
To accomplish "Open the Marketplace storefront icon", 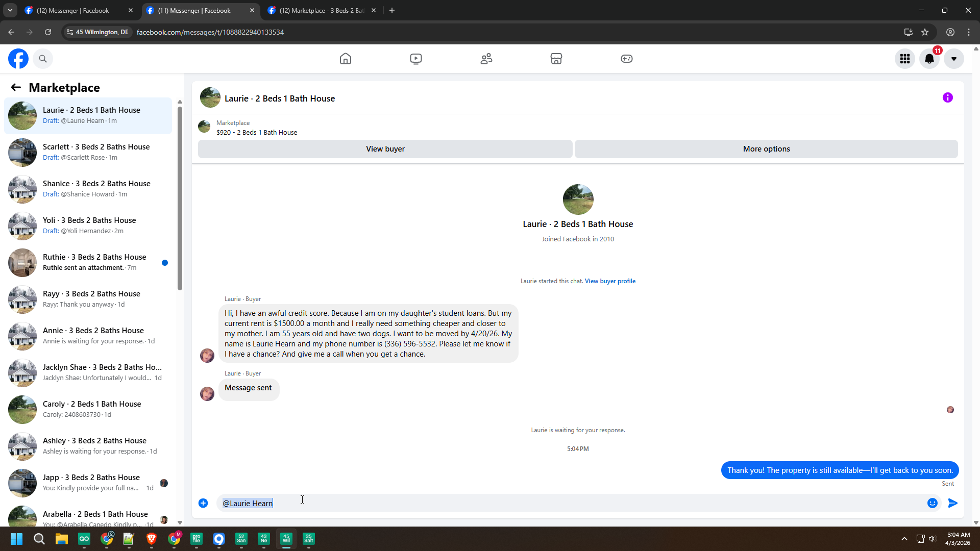I will 556,59.
